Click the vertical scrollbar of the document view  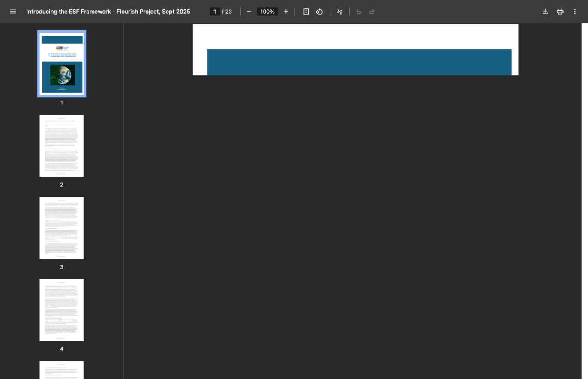585,201
